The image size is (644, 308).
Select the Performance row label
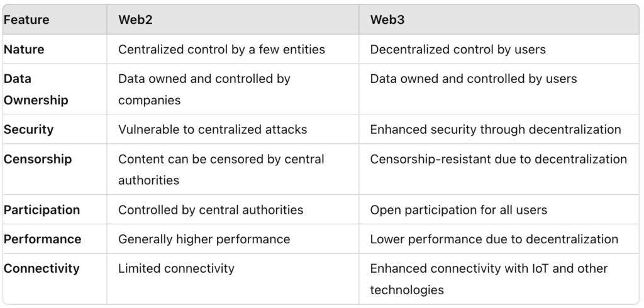(x=43, y=239)
